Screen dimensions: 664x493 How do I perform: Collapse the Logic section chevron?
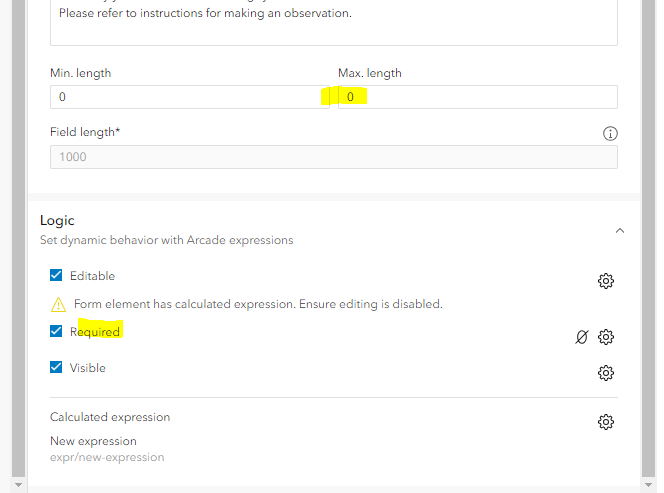click(620, 230)
